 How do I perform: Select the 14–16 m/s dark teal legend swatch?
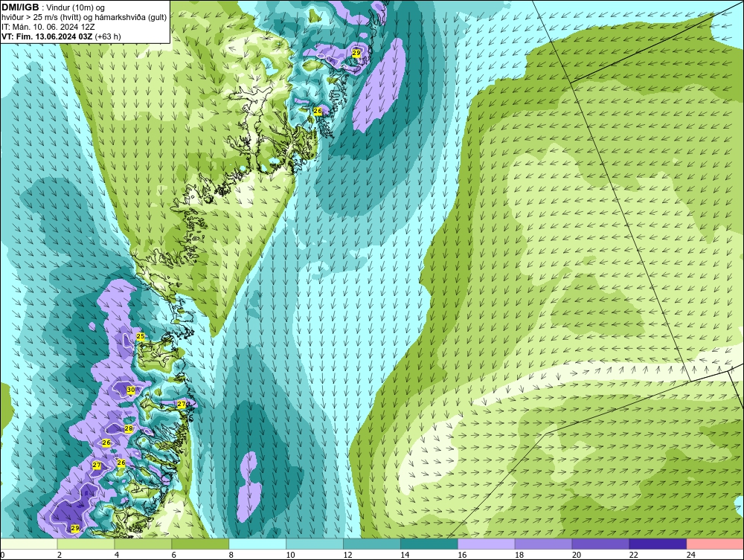click(429, 544)
